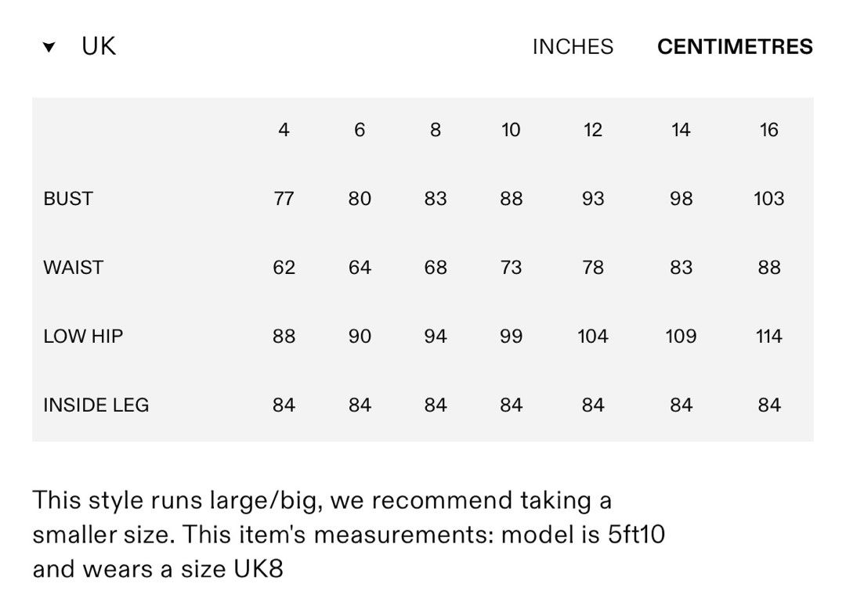Click the size 16 column header

pos(769,130)
